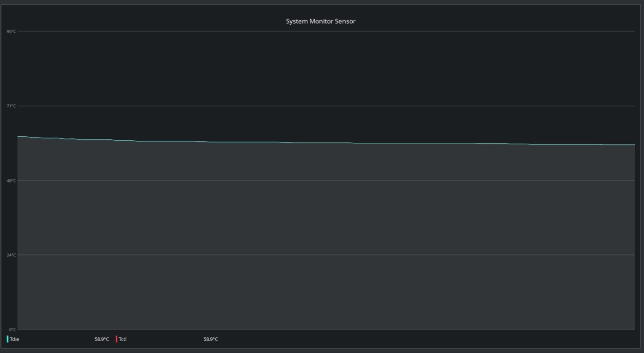644x353 pixels.
Task: Click the 58.9°C value beside Tctl
Action: pyautogui.click(x=211, y=339)
